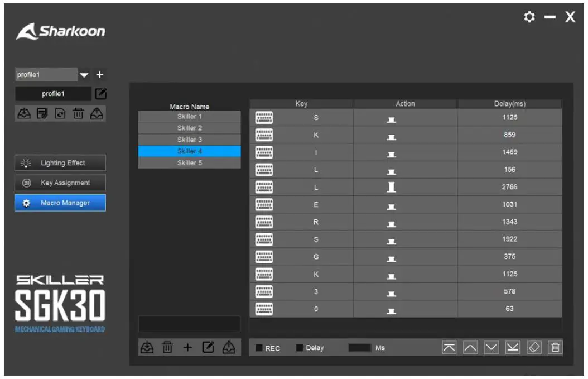588x379 pixels.
Task: Delete step with trash icon in step toolbar
Action: (556, 348)
